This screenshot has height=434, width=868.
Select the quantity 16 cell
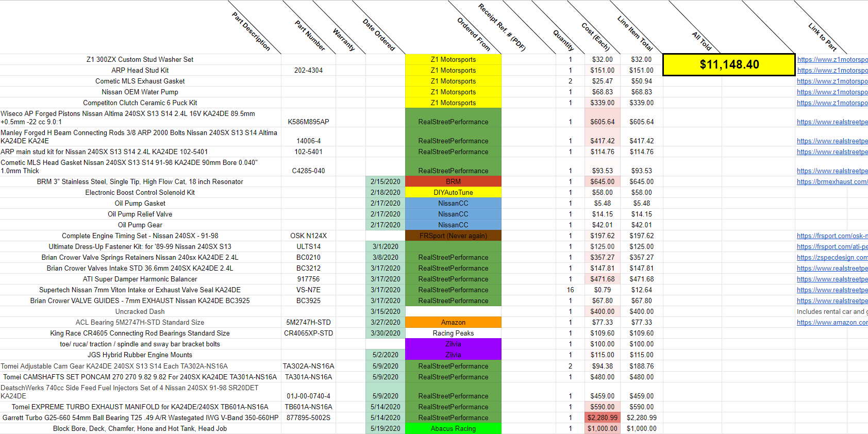[x=570, y=290]
